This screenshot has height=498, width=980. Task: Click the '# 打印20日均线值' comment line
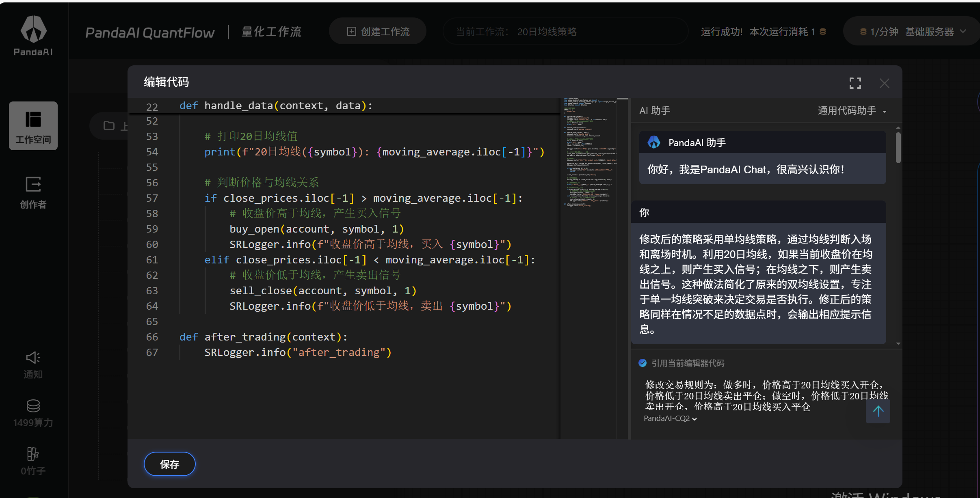click(x=251, y=136)
